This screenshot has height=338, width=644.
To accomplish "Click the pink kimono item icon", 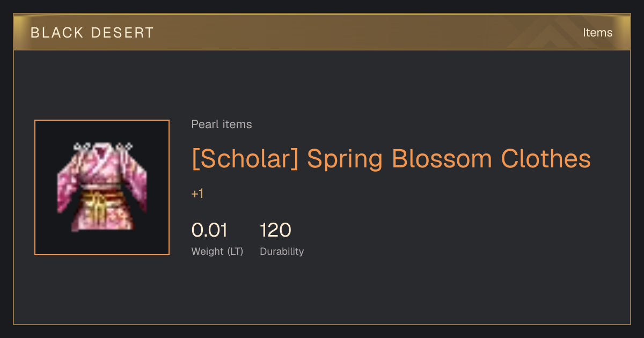I will coord(102,187).
